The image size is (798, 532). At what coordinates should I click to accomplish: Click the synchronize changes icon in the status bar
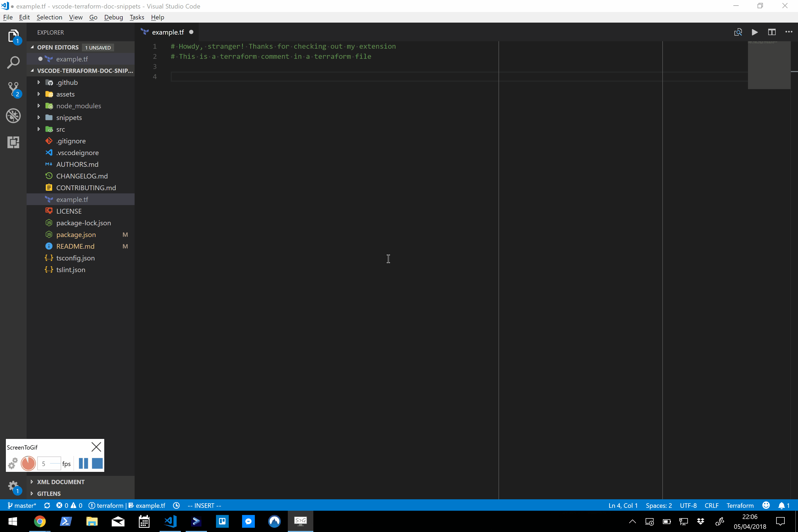[47, 506]
